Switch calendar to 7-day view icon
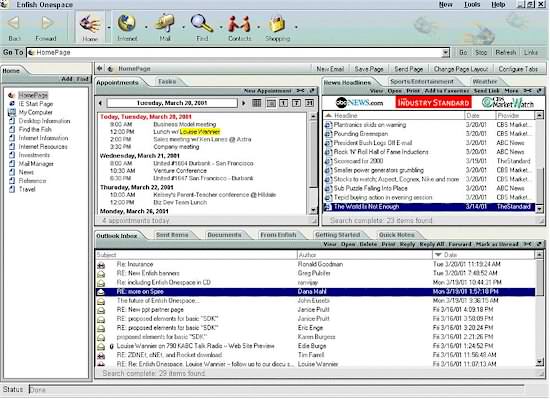Screen dimensions: 550x399 pyautogui.click(x=296, y=103)
